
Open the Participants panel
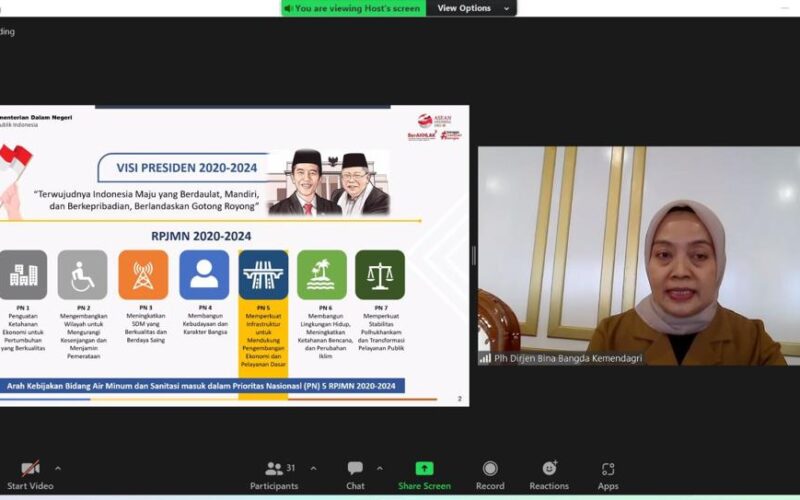click(x=274, y=475)
